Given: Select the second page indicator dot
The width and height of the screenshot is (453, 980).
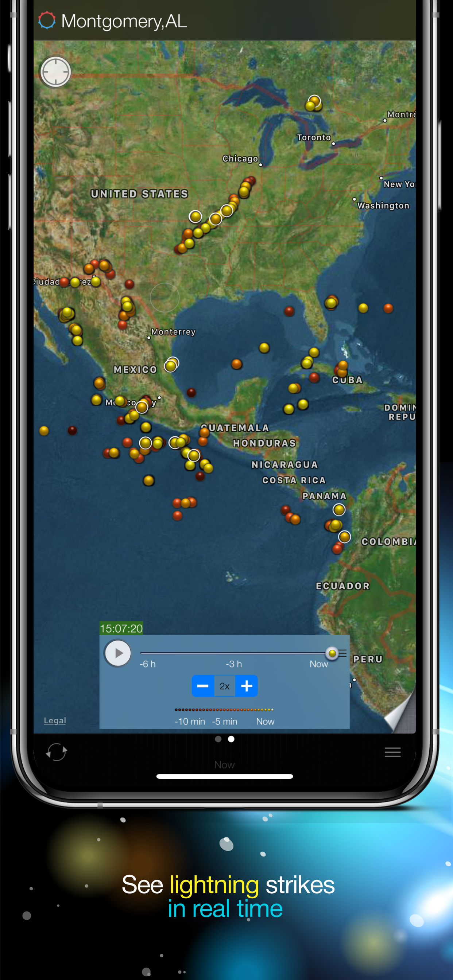Looking at the screenshot, I should (231, 739).
